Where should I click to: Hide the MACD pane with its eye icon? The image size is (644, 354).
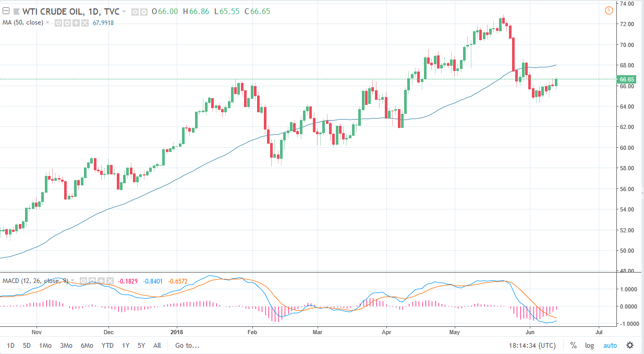[x=83, y=281]
